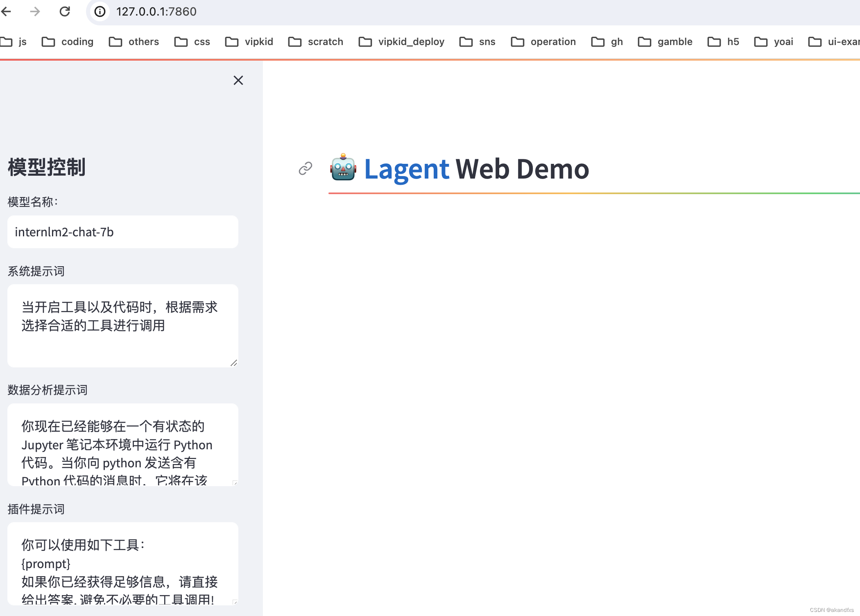Open the scratch bookmarks folder
The width and height of the screenshot is (860, 616).
click(315, 42)
